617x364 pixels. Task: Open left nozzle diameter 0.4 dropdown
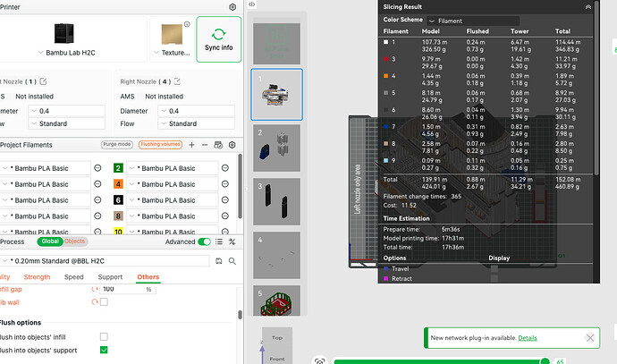pyautogui.click(x=66, y=111)
